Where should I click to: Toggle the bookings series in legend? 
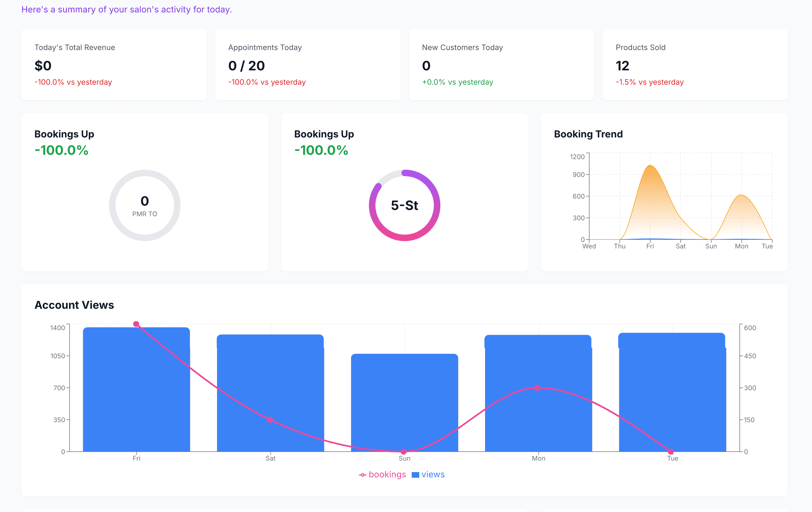click(x=387, y=475)
